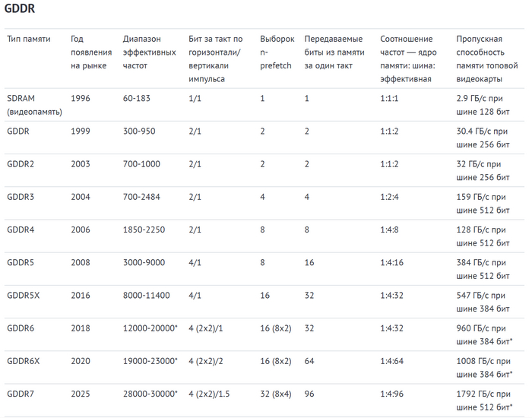Select the GDDR3 row label

[x=22, y=196]
